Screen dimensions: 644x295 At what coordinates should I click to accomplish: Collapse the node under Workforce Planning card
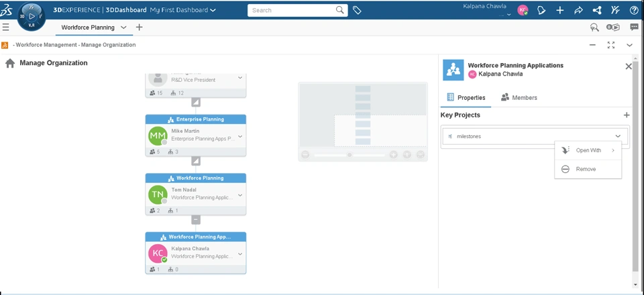195,220
